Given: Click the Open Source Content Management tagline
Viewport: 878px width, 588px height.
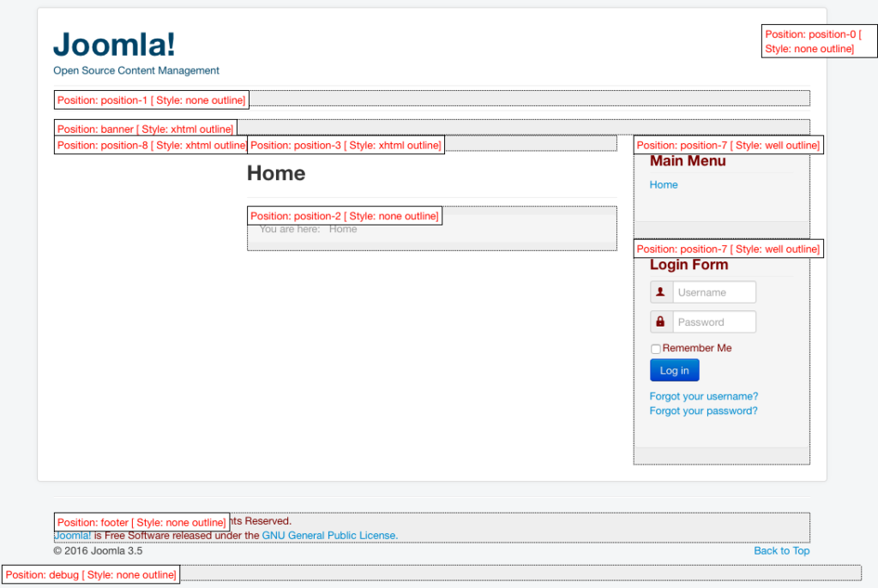Looking at the screenshot, I should pyautogui.click(x=136, y=70).
